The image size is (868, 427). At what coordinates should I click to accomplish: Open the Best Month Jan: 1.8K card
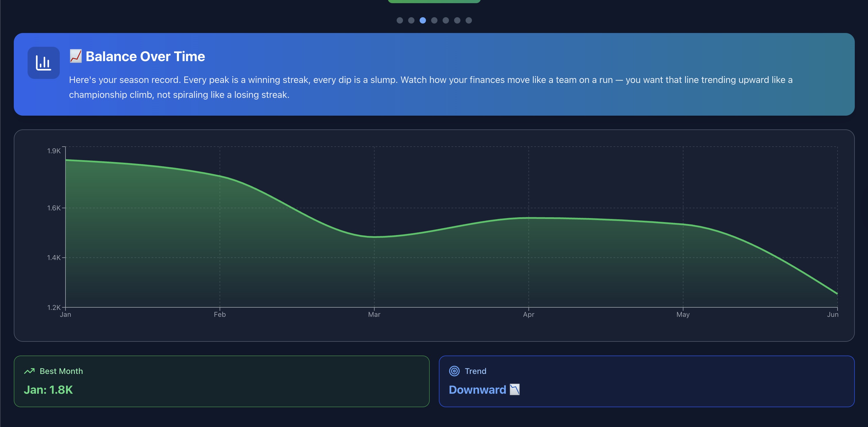click(x=221, y=381)
